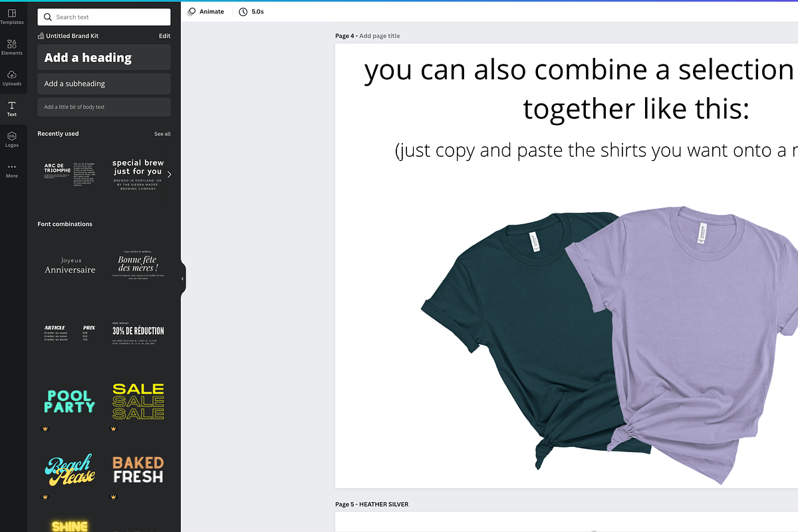The width and height of the screenshot is (798, 532).
Task: Select 30% de réduction font combination
Action: point(138,333)
